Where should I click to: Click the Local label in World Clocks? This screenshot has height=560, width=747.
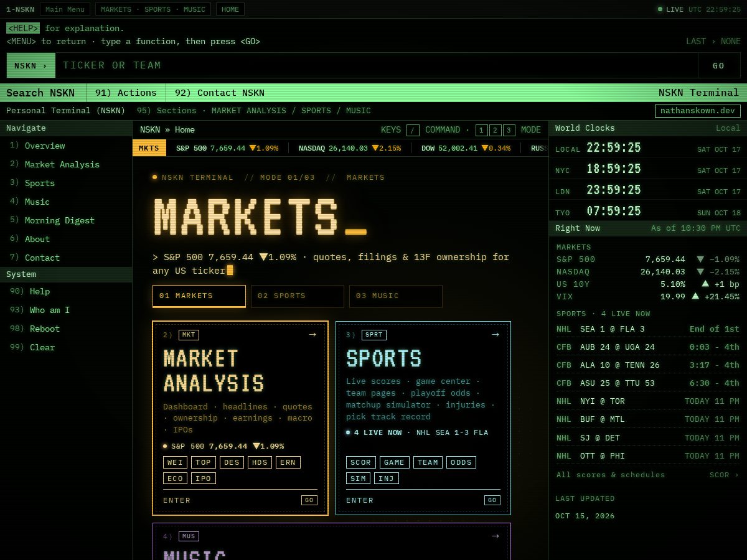point(728,128)
